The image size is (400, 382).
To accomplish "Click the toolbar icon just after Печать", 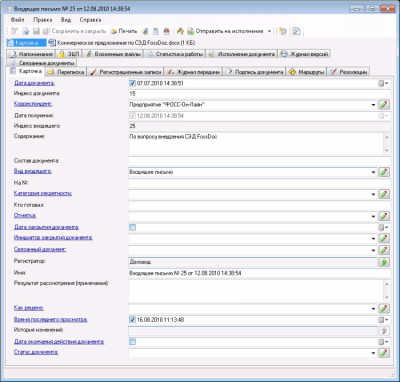I will [x=145, y=31].
